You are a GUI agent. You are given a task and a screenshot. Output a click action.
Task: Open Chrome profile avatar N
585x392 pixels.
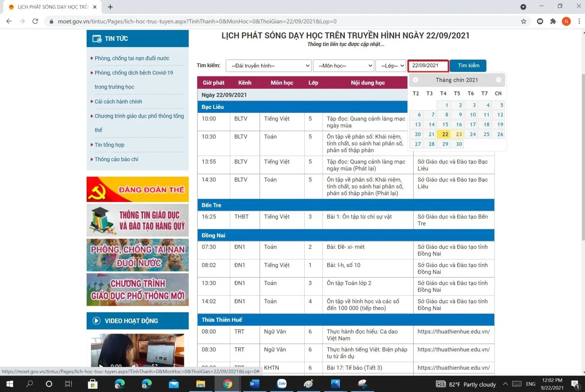pos(566,21)
